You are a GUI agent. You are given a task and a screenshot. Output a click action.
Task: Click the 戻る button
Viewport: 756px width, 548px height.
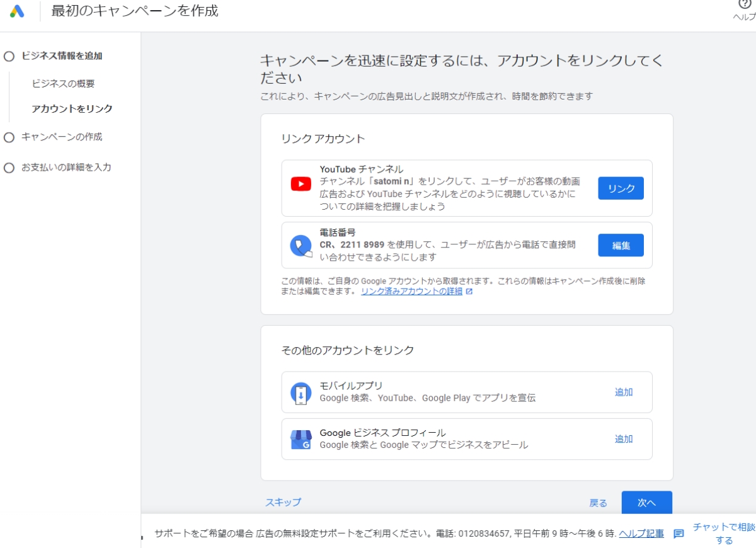pyautogui.click(x=598, y=503)
